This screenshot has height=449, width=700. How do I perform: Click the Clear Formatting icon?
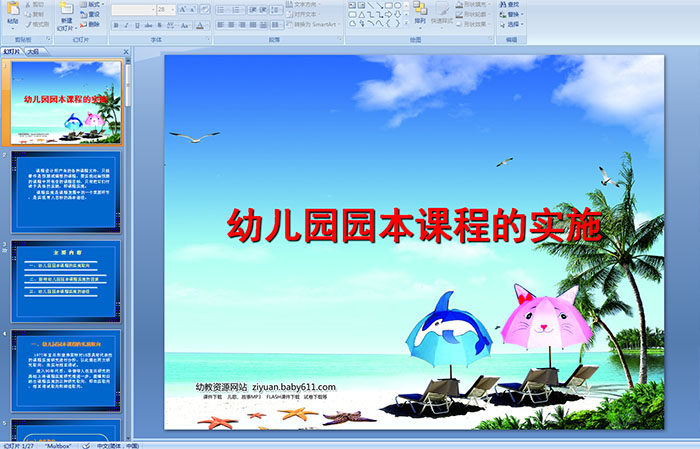click(x=205, y=9)
